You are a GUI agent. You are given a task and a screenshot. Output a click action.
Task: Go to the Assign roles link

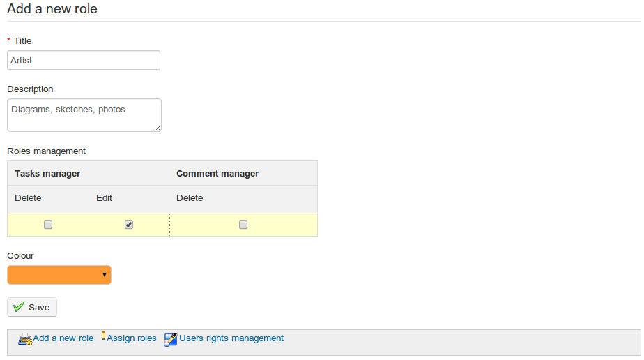(132, 338)
